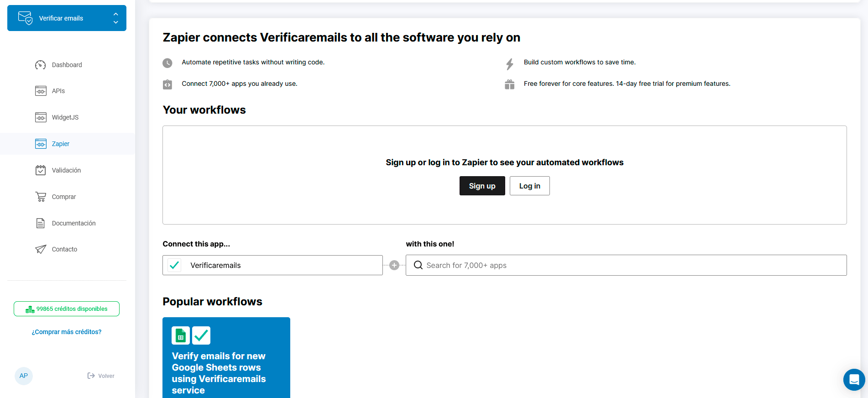The height and width of the screenshot is (398, 868).
Task: Click the 'Zapier connects Verificaremails' headline
Action: 341,37
